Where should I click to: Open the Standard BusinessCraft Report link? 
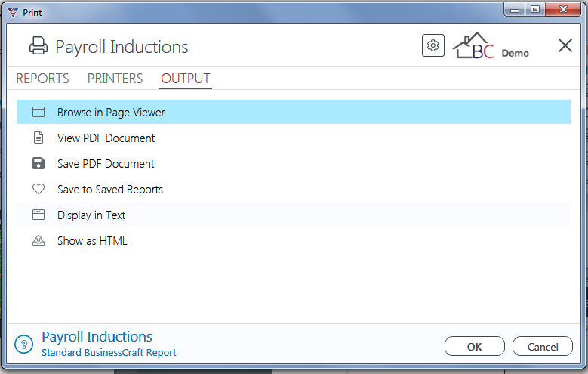coord(109,353)
